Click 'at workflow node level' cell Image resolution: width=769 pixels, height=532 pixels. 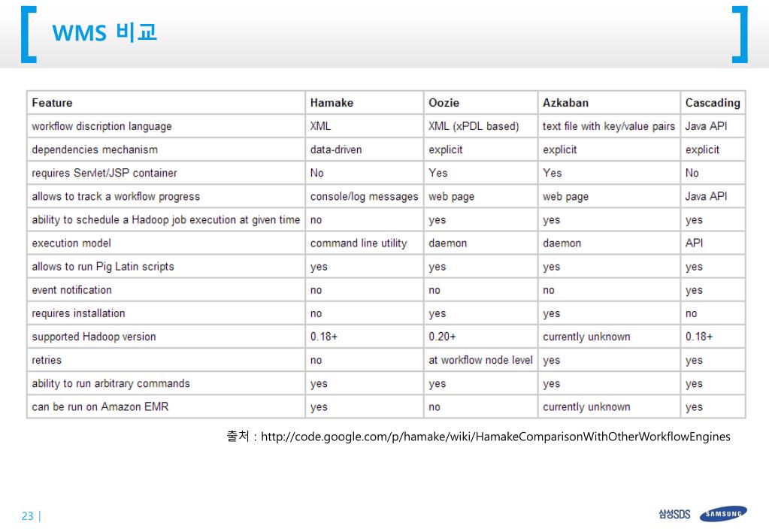pos(480,360)
